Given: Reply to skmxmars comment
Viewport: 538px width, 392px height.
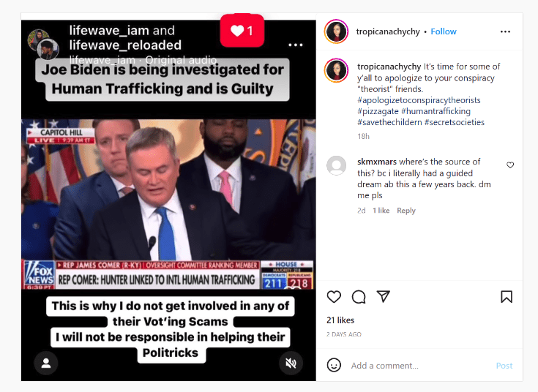Looking at the screenshot, I should point(406,211).
